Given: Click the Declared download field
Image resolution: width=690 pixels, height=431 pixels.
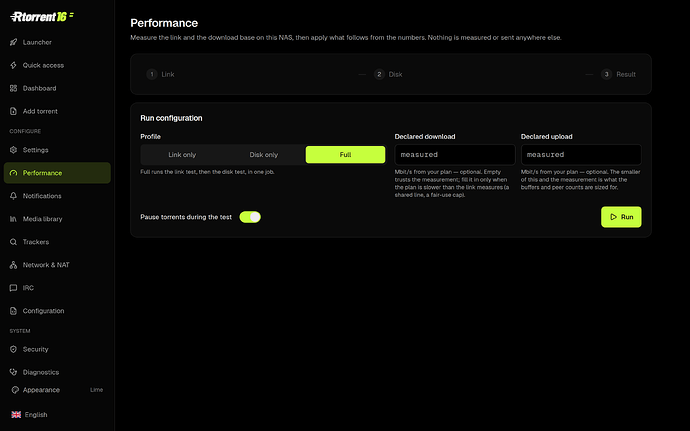Looking at the screenshot, I should click(455, 155).
